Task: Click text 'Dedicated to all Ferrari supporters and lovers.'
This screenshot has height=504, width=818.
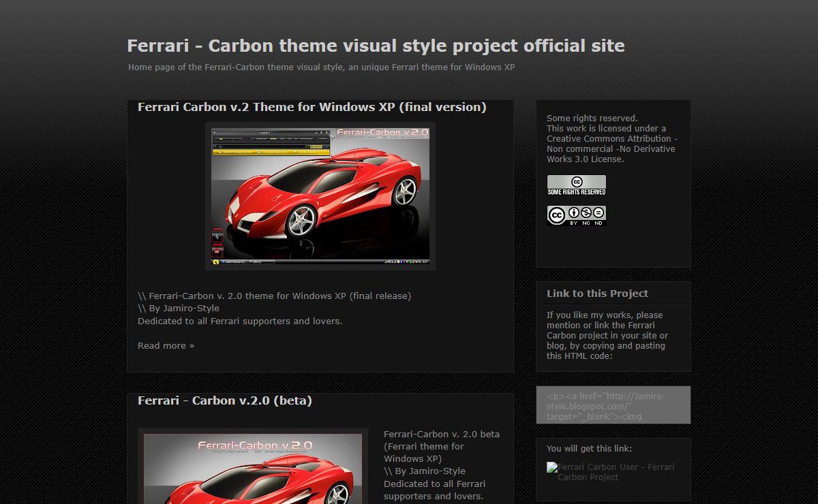Action: pos(240,321)
